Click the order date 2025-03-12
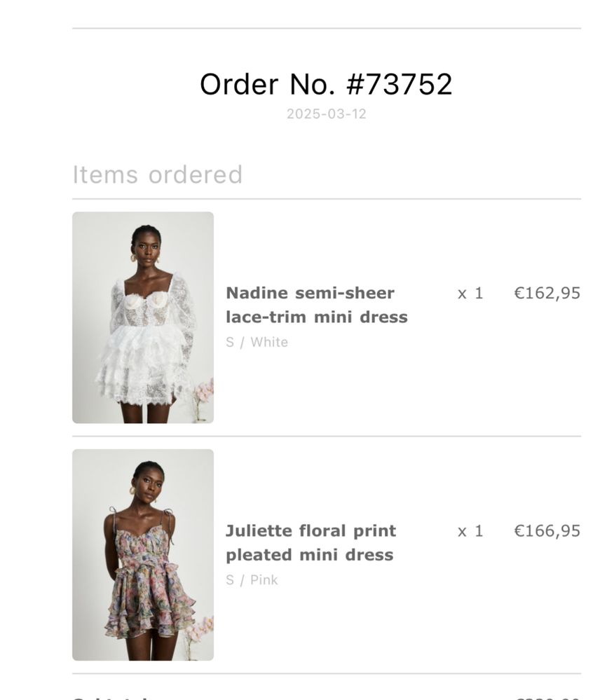This screenshot has width=607, height=700. 327,114
